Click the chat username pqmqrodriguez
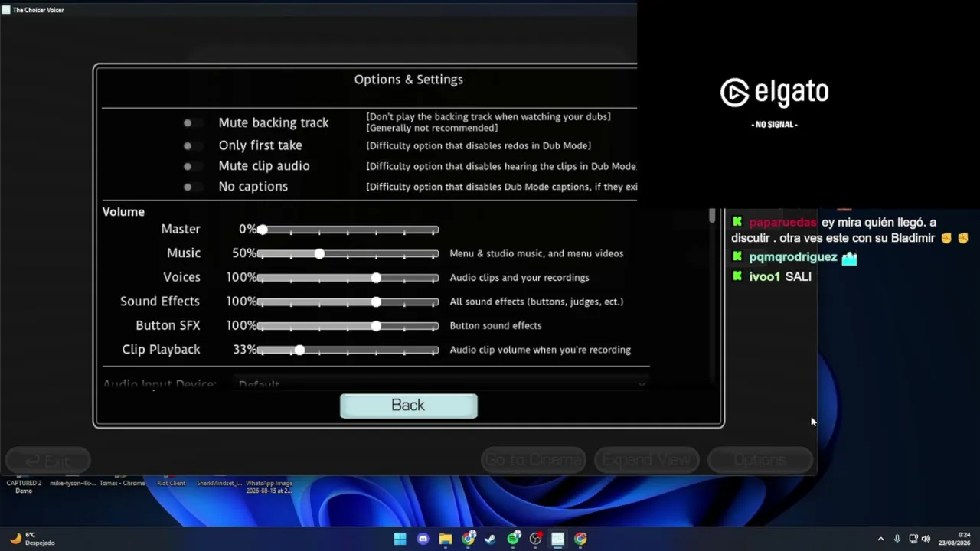 [x=793, y=258]
